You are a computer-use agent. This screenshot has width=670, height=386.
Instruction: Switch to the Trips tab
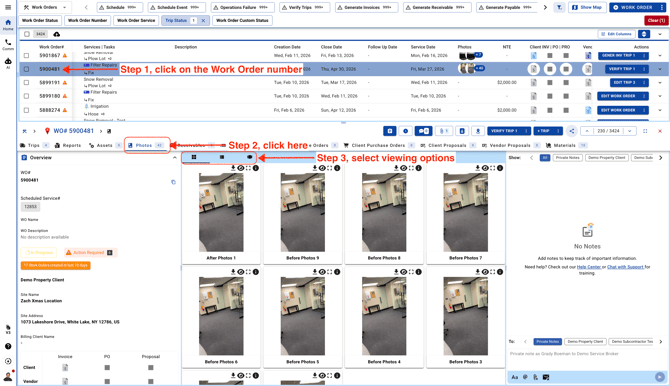[x=34, y=145]
